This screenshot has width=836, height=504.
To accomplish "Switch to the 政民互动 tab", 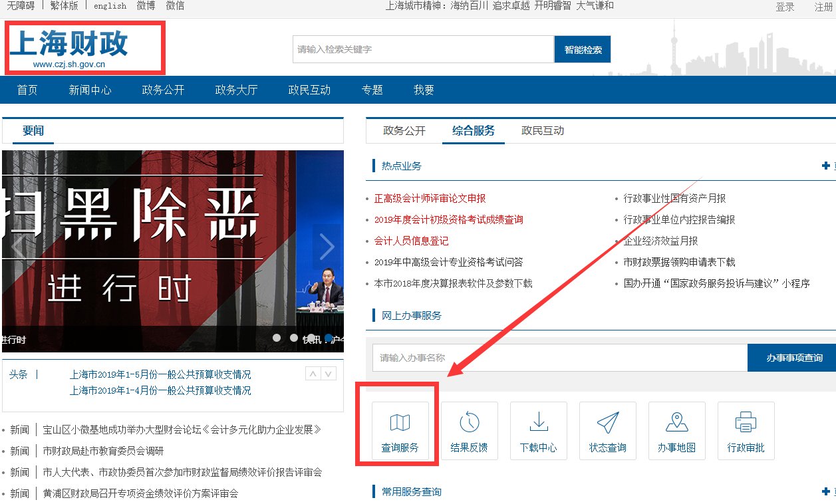I will click(x=540, y=131).
